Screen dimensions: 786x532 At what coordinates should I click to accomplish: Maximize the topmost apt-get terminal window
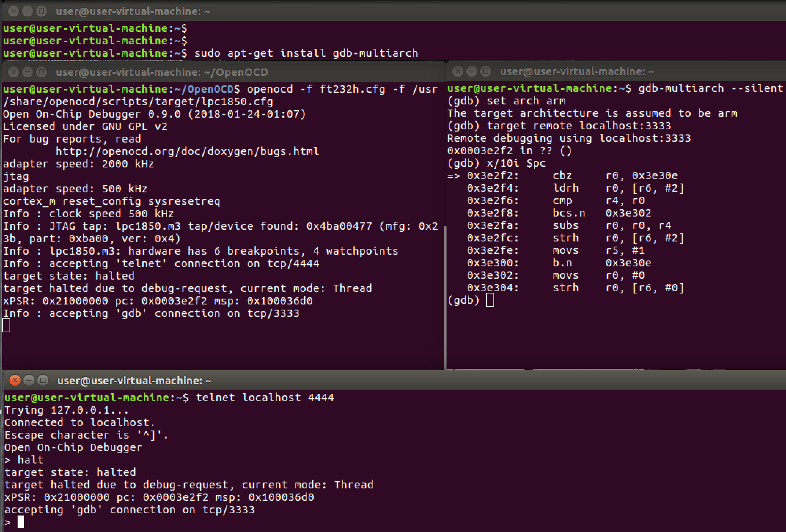tap(41, 11)
